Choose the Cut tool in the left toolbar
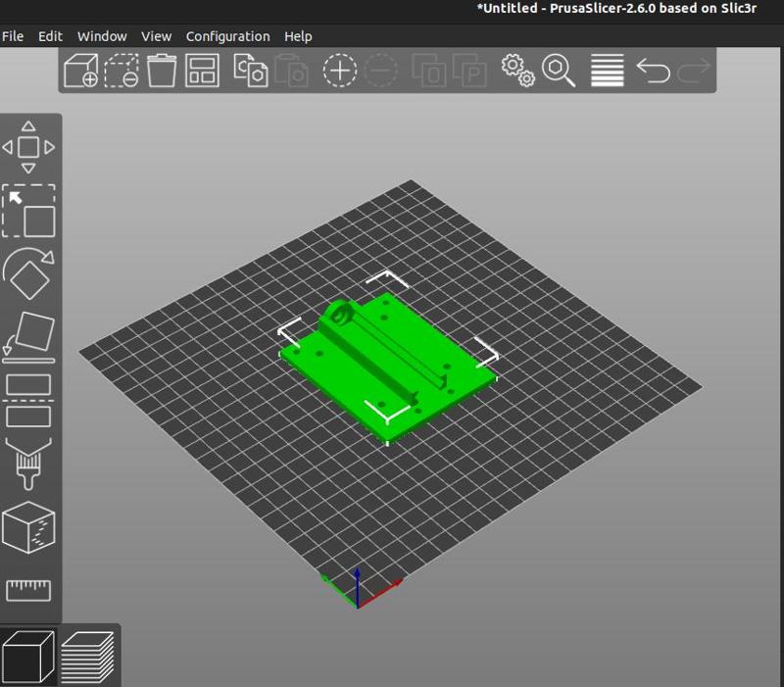Image resolution: width=784 pixels, height=687 pixels. pyautogui.click(x=28, y=400)
